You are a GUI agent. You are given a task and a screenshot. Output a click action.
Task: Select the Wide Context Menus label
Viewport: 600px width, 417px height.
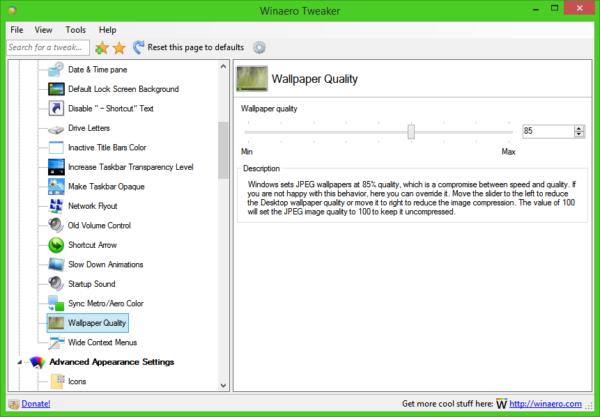click(102, 342)
